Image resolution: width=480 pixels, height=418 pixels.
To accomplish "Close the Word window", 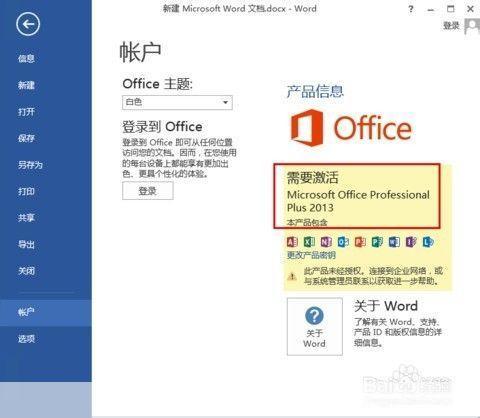I will [x=470, y=9].
